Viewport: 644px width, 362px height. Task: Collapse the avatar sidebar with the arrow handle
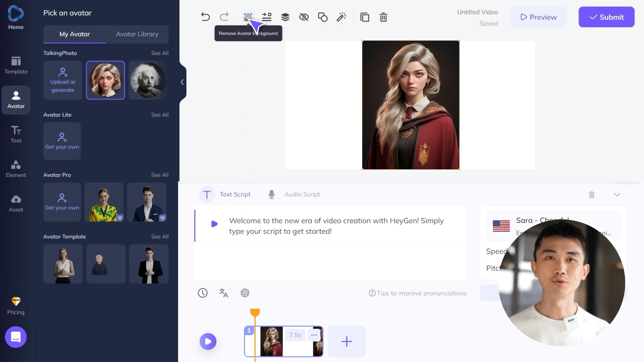182,82
